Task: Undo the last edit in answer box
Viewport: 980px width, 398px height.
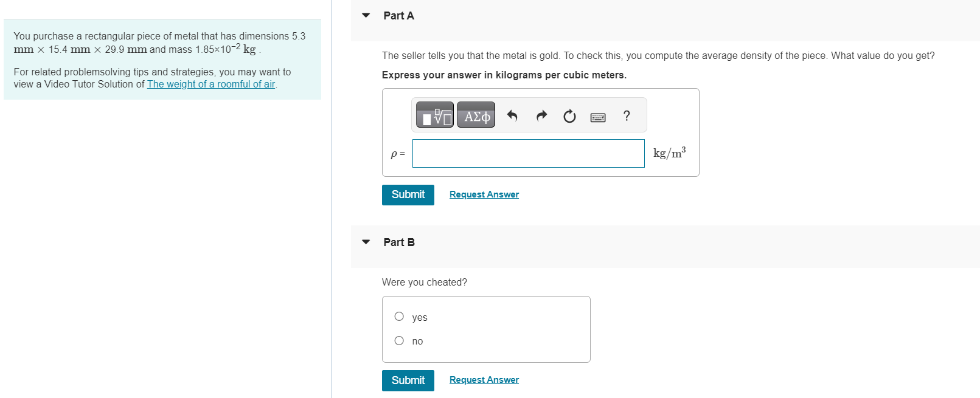Action: point(512,115)
